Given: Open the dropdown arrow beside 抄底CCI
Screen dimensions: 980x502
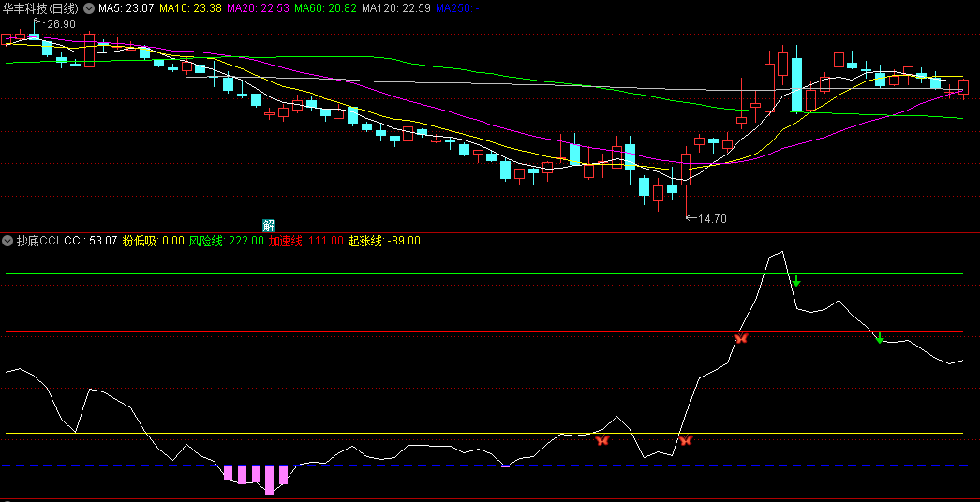Looking at the screenshot, I should [x=7, y=241].
